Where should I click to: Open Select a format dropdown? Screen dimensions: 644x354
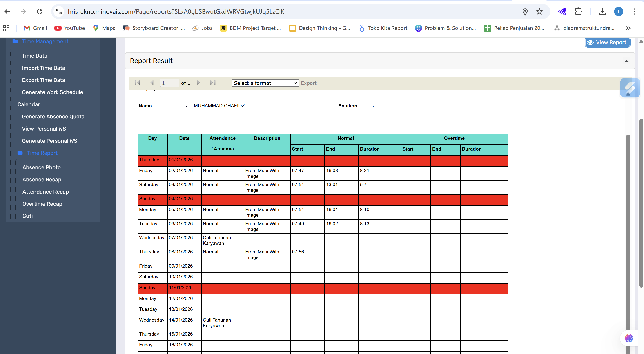point(265,83)
